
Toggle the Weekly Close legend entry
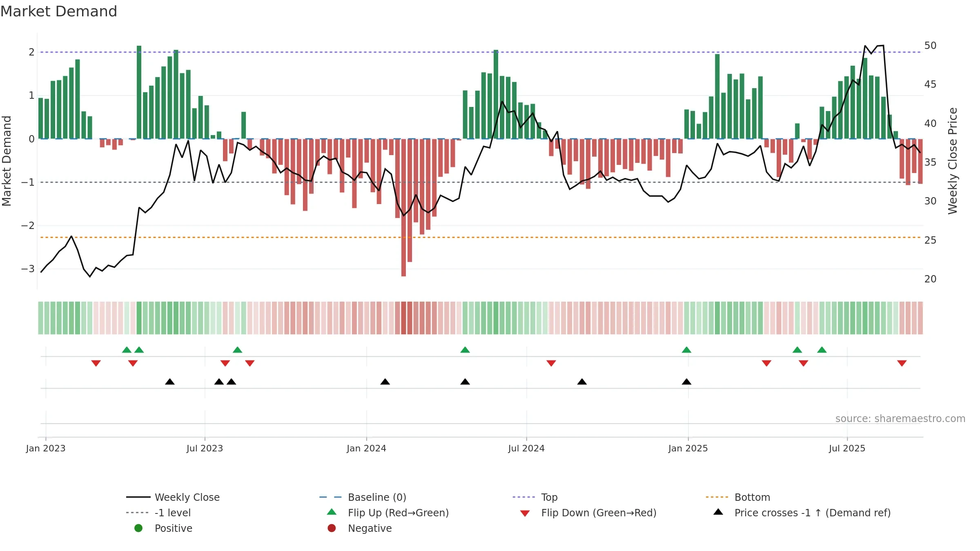click(x=173, y=497)
